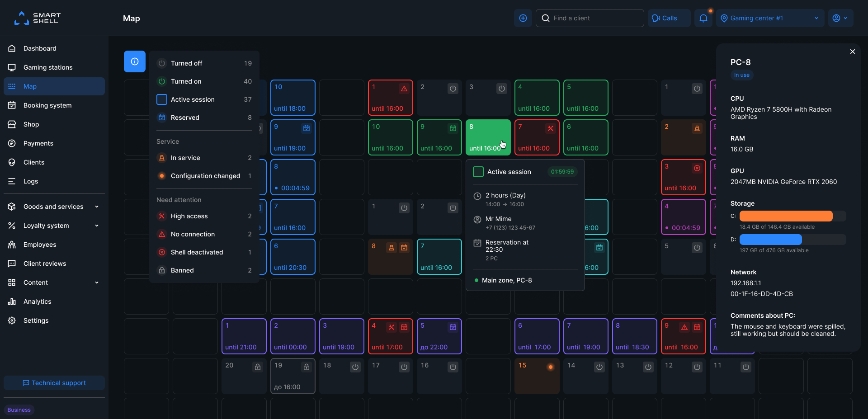Image resolution: width=868 pixels, height=419 pixels.
Task: Click the warning triangle on red station 1
Action: (x=404, y=89)
